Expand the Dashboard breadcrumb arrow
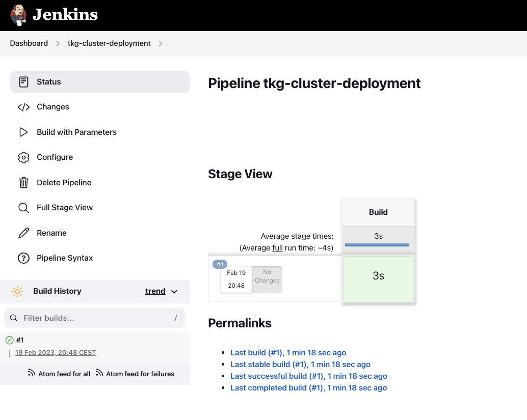Screen dimensions: 527x420 pos(57,44)
